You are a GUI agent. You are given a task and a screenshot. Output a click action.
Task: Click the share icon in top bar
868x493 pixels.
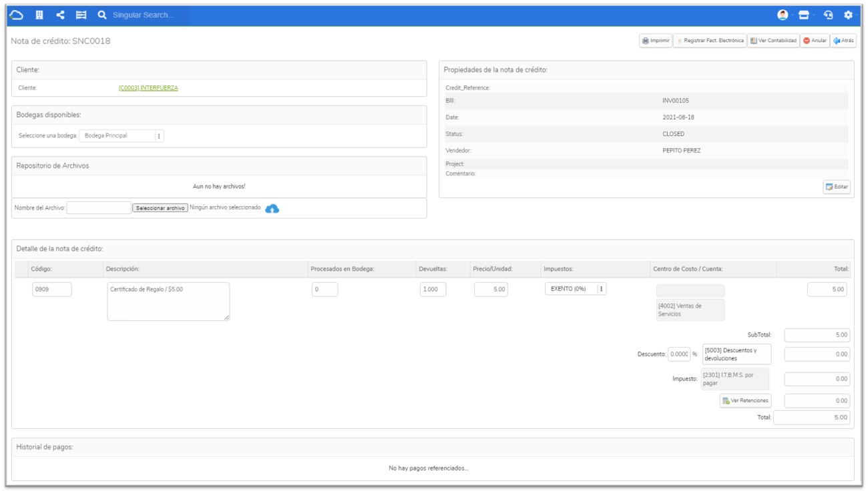click(x=60, y=15)
